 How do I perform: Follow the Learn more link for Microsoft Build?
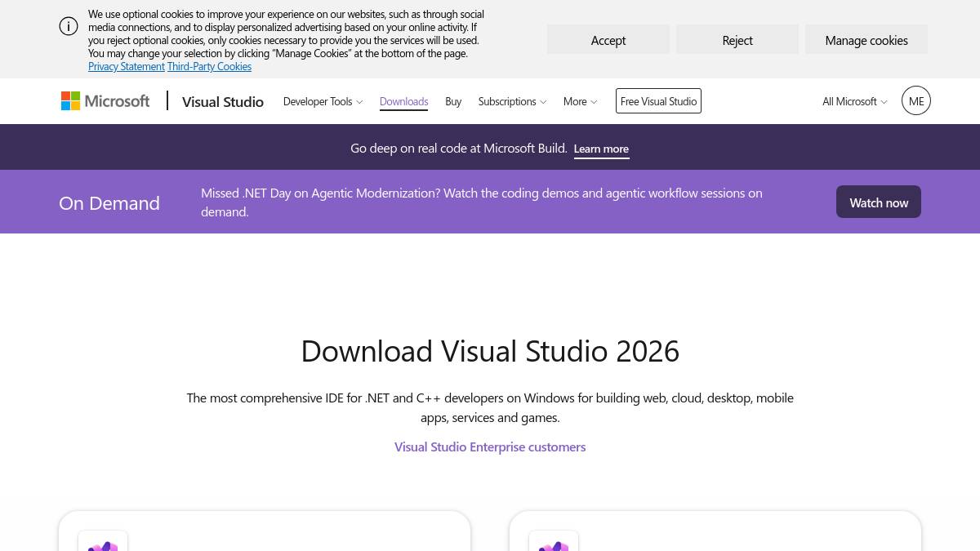coord(601,149)
